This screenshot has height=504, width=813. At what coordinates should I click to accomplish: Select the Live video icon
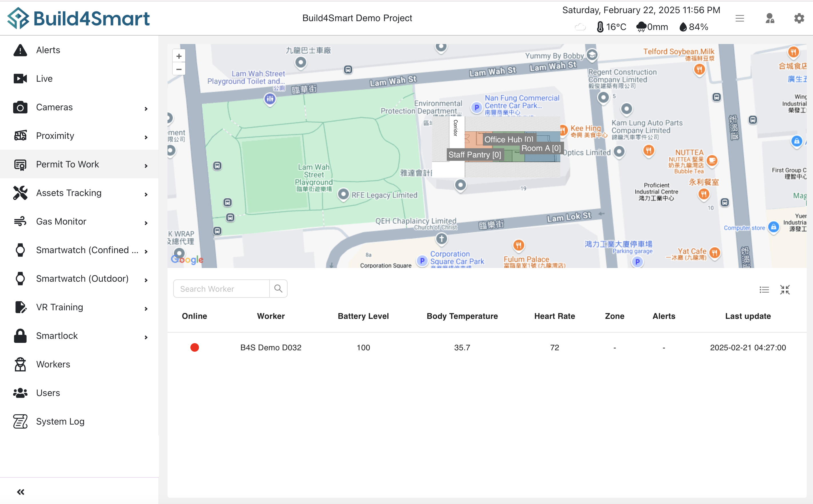click(x=20, y=78)
